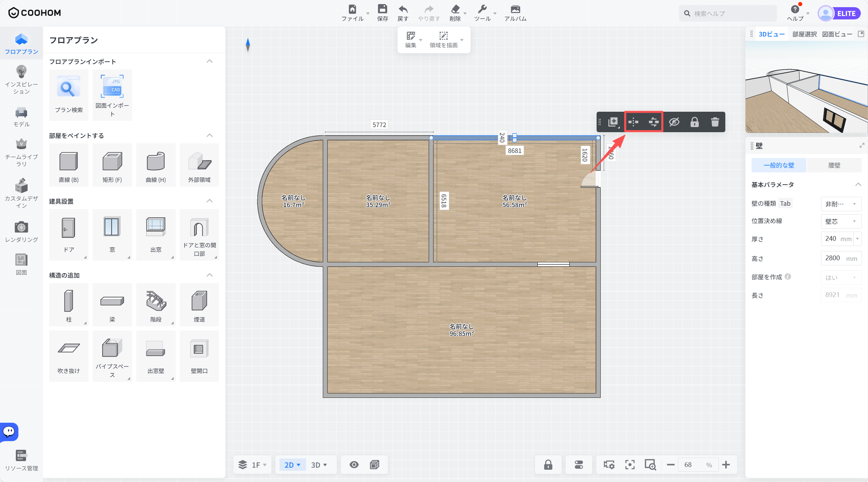Open the モデル sidebar section
The height and width of the screenshot is (482, 868).
tap(21, 117)
